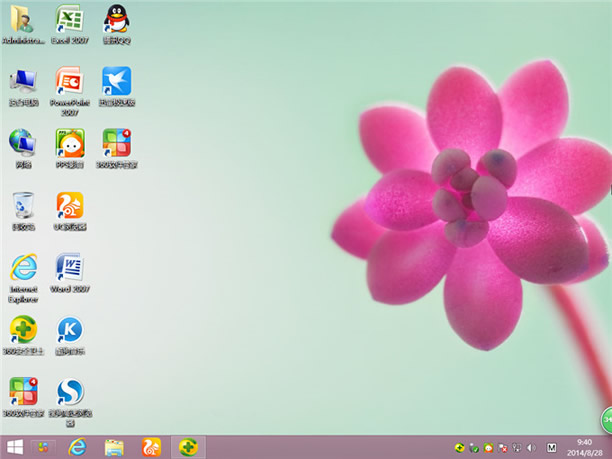The width and height of the screenshot is (612, 459).
Task: Open the Administrator folder on the desktop
Action: 22,20
